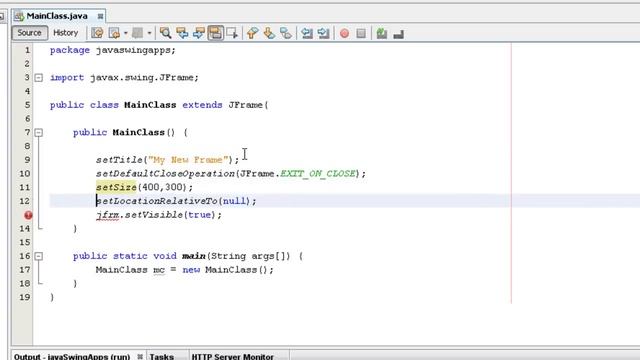Find Previous Occurrence toolbar icon
640x360 pixels.
(182, 33)
